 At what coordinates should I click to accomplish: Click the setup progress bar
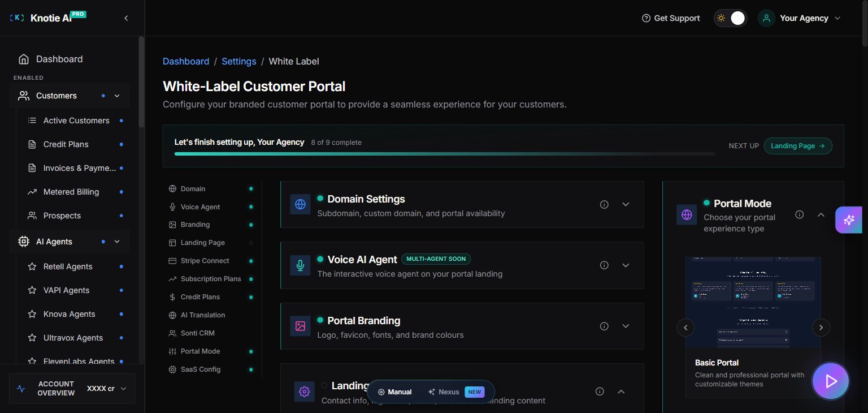tap(445, 154)
